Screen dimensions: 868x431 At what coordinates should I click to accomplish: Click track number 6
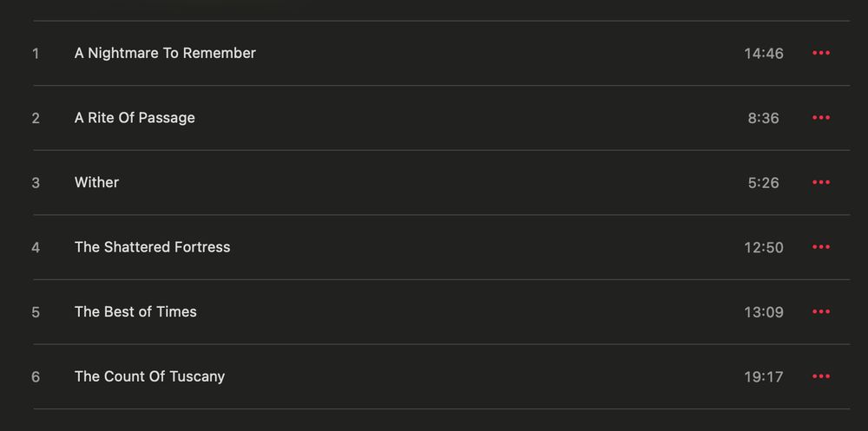pyautogui.click(x=36, y=376)
